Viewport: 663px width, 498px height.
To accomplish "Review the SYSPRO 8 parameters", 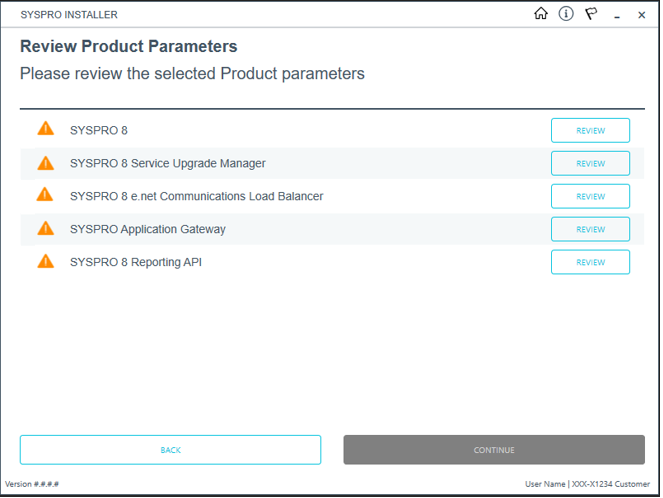I will (590, 131).
